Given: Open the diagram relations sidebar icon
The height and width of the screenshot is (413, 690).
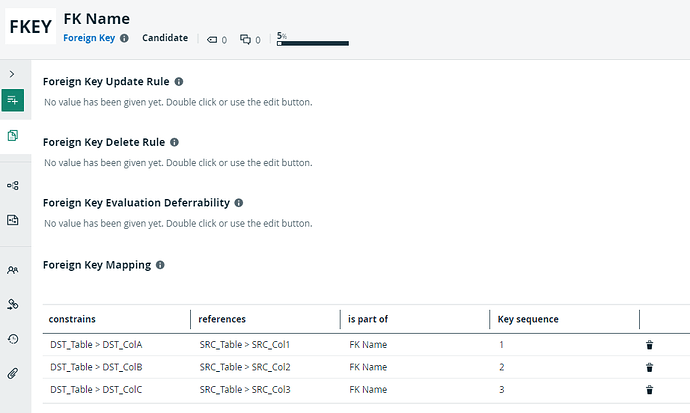Looking at the screenshot, I should click(13, 186).
